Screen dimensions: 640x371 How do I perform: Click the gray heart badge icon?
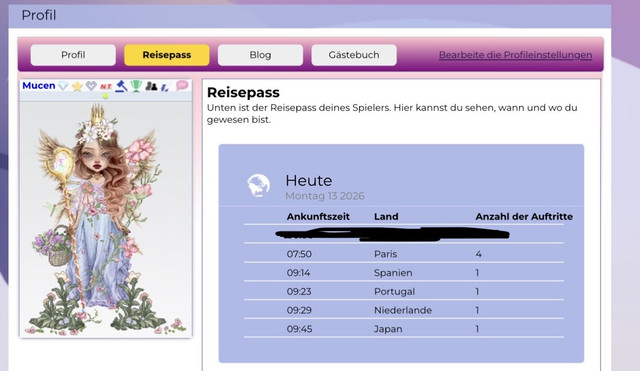click(x=91, y=86)
